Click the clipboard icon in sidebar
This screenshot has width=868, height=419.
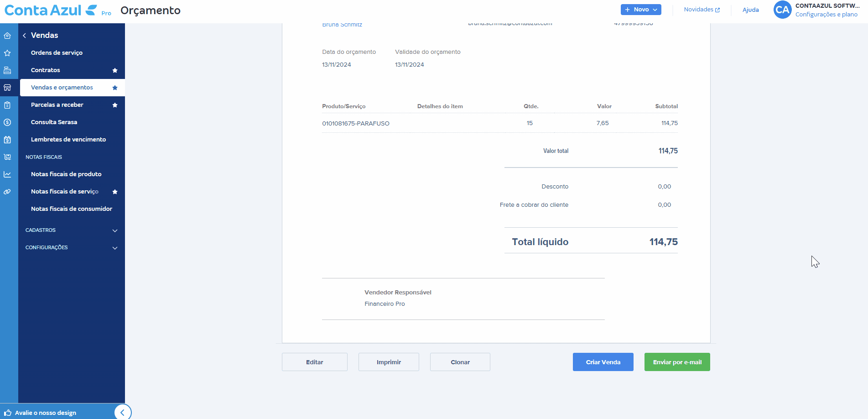point(7,105)
